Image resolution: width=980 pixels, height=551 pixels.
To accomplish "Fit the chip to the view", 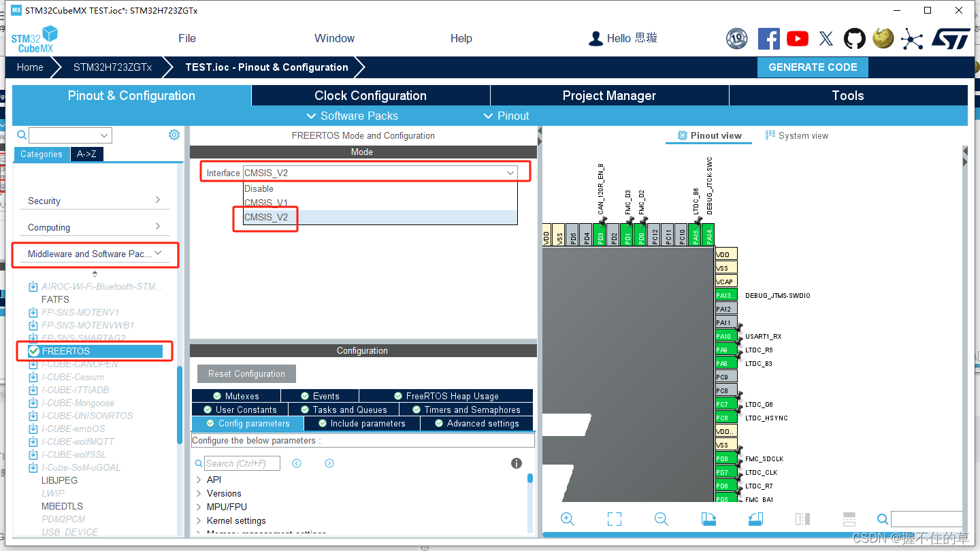I will (614, 518).
